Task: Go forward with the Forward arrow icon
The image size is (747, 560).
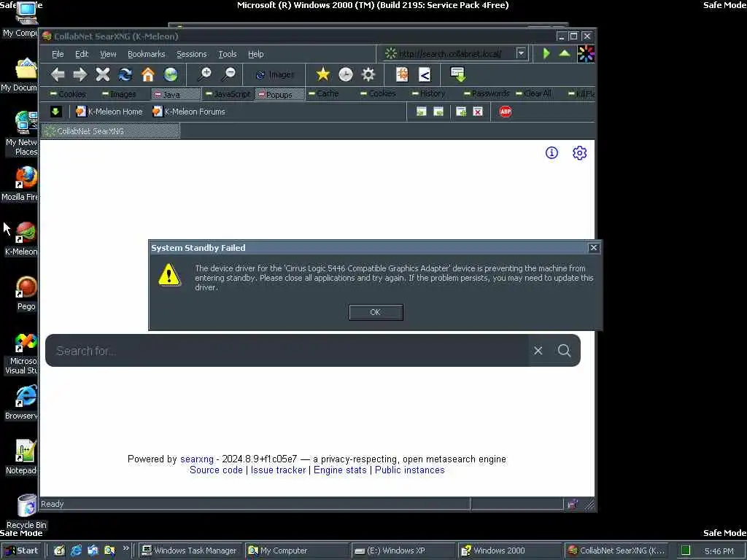Action: pyautogui.click(x=80, y=74)
